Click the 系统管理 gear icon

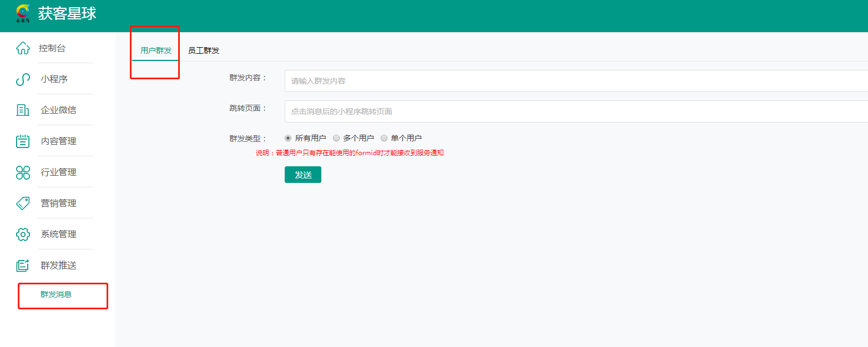pos(23,234)
